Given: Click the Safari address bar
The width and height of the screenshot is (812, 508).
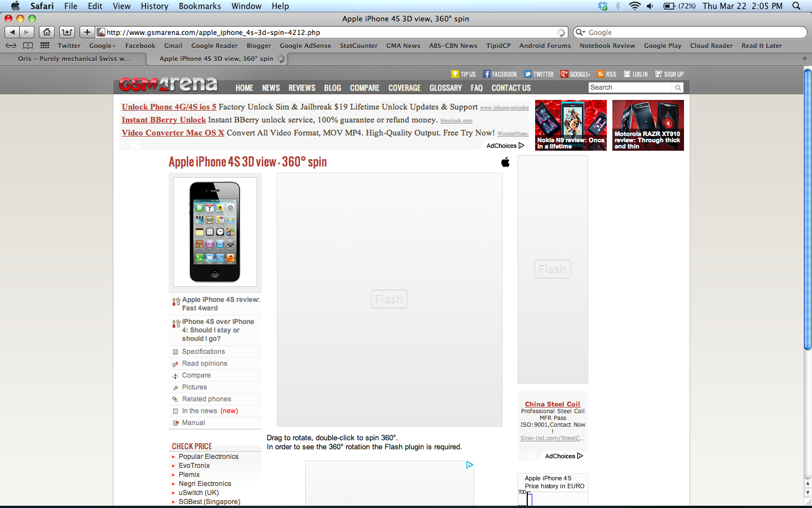Looking at the screenshot, I should [x=332, y=32].
